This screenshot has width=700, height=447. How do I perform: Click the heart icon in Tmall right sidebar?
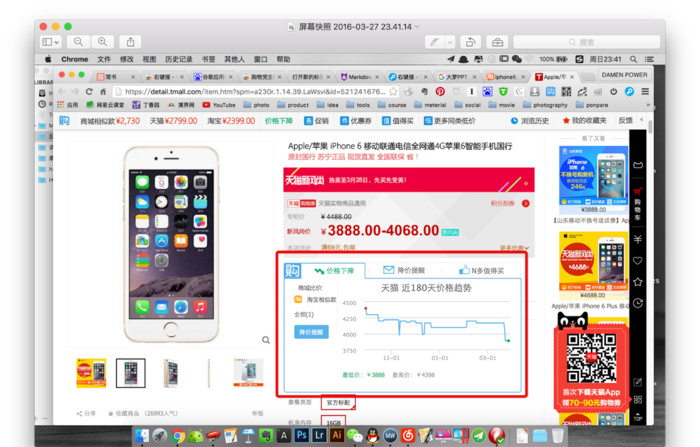coord(638,261)
